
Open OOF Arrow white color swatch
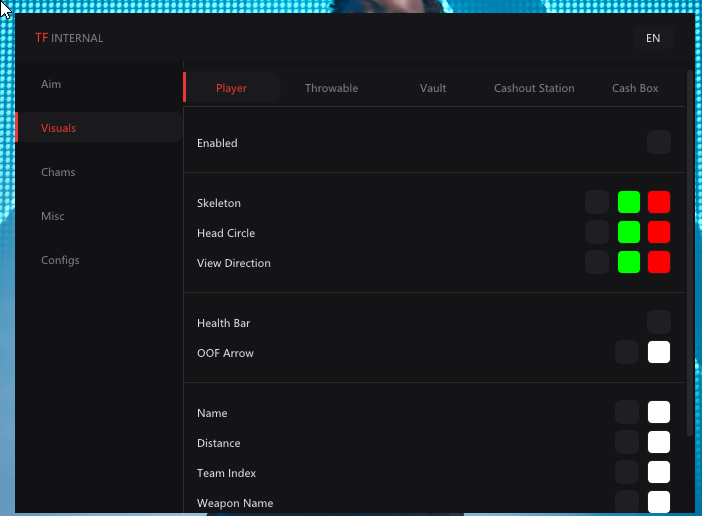[659, 352]
